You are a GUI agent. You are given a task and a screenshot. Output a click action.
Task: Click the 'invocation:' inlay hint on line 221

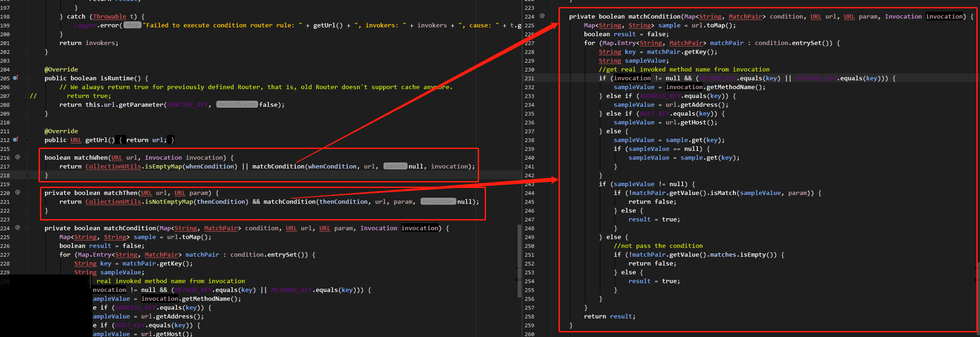(438, 201)
